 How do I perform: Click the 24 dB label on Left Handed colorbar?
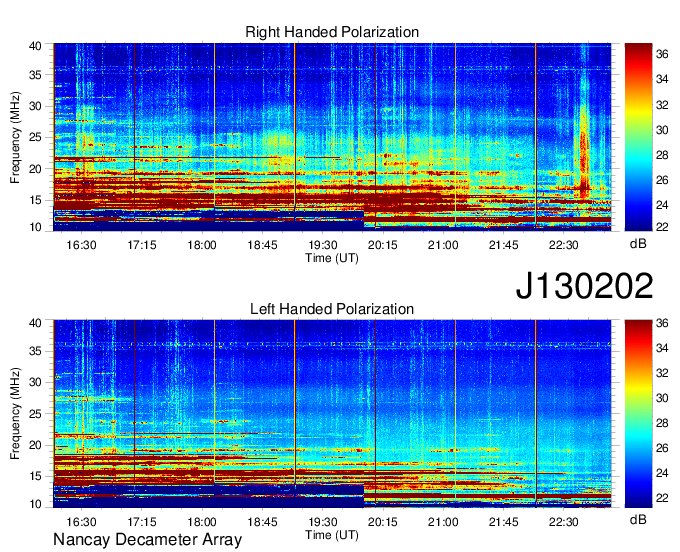pos(662,473)
